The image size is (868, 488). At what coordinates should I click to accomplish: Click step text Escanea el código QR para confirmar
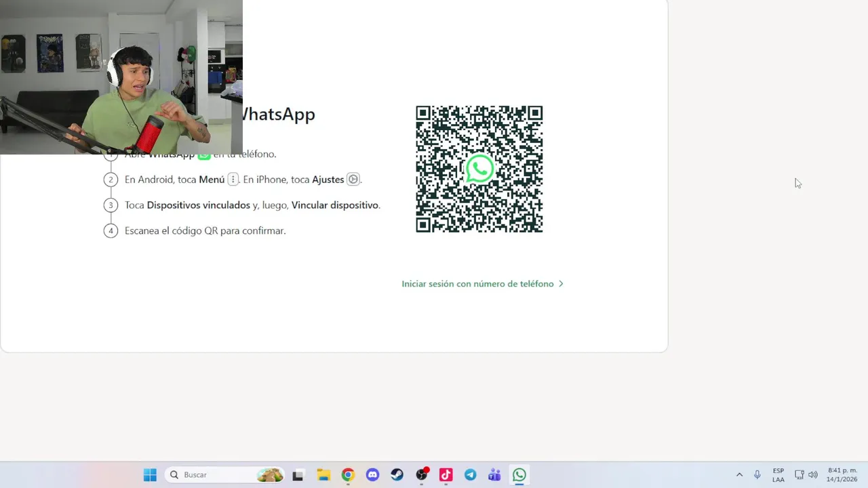205,231
